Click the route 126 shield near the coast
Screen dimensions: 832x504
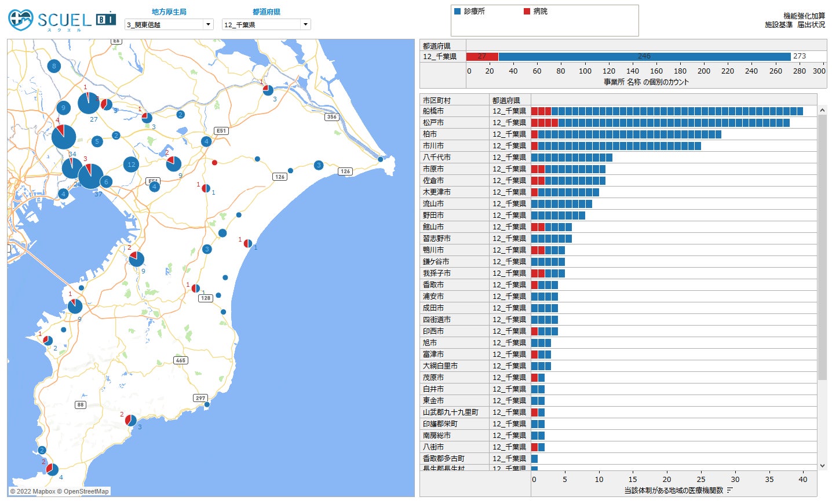345,171
